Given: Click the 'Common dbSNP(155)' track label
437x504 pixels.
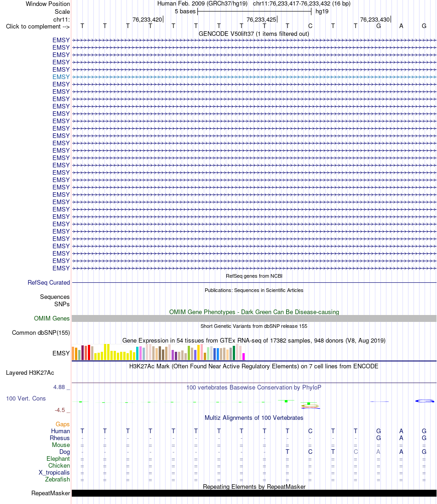Looking at the screenshot, I should pos(41,332).
